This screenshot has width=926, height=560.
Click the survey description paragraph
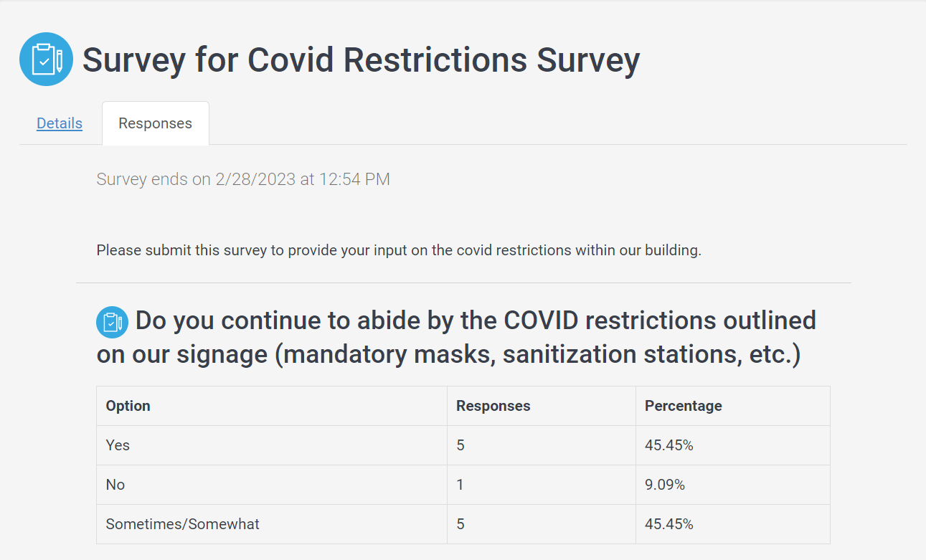click(x=399, y=251)
